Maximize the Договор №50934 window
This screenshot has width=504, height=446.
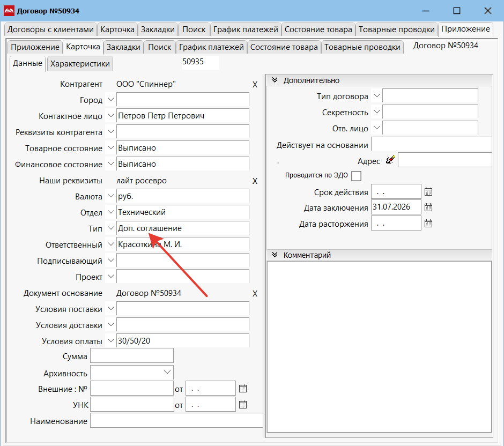456,11
